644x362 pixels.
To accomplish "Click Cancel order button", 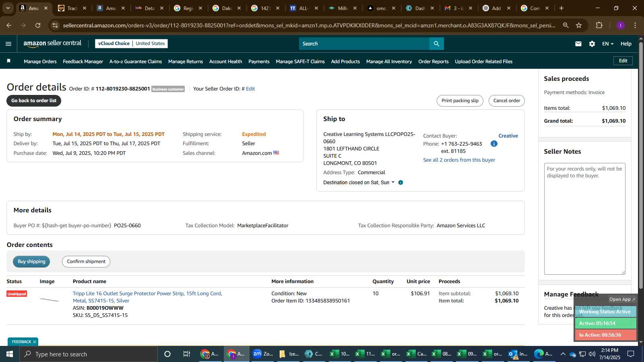I will click(507, 101).
